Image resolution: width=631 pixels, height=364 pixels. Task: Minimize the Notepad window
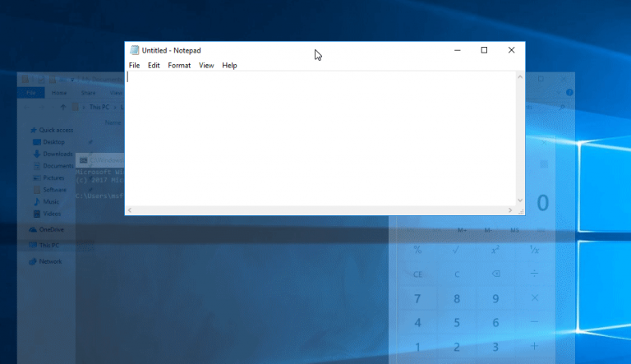tap(457, 50)
